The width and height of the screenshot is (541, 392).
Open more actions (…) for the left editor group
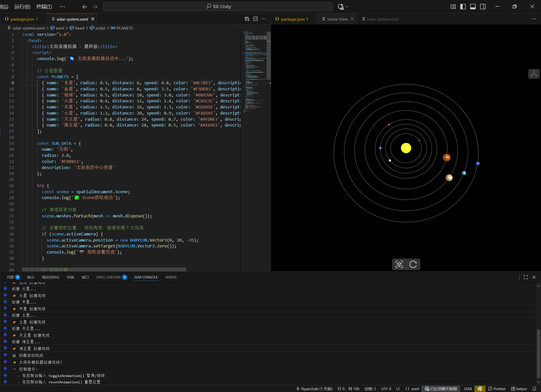point(264,19)
